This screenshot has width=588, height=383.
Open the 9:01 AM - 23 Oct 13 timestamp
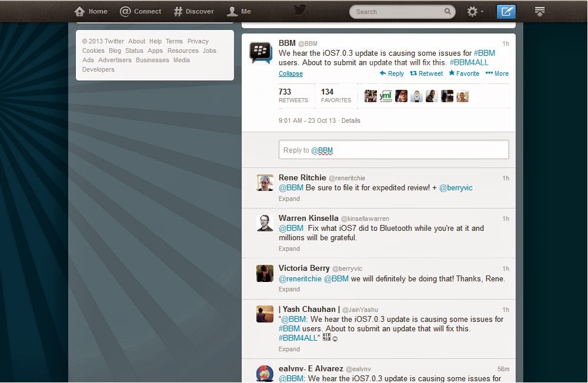point(307,120)
